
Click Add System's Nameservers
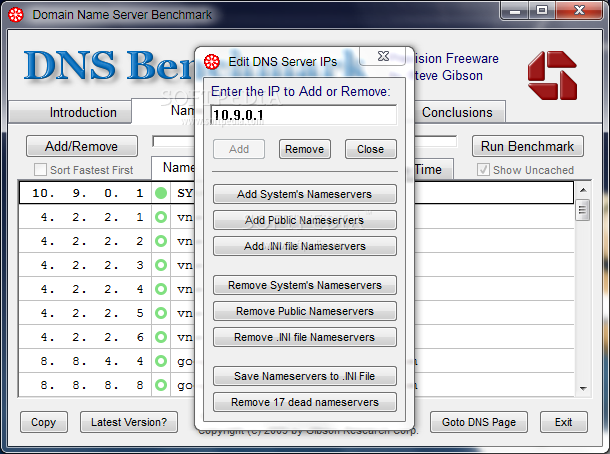click(x=305, y=194)
